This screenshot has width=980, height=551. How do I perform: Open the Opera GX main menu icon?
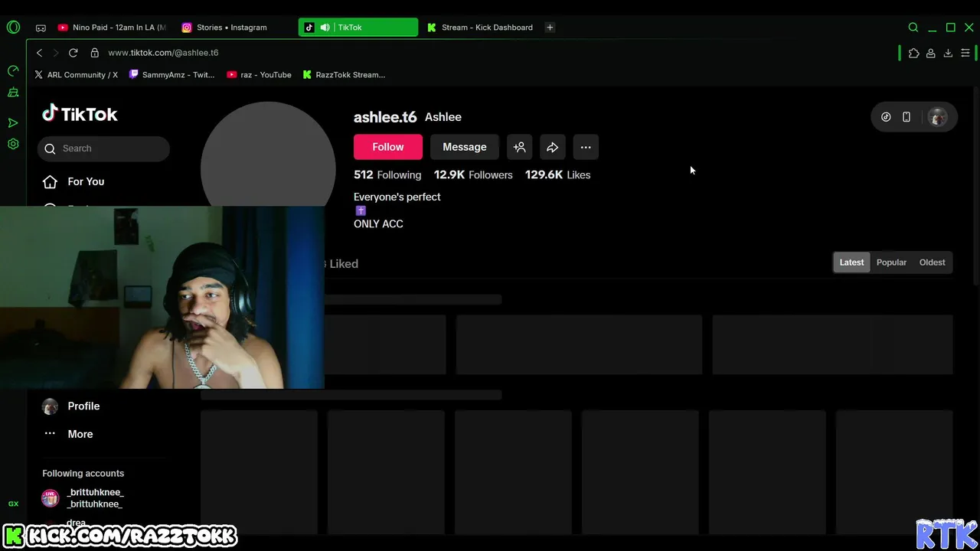pyautogui.click(x=13, y=27)
